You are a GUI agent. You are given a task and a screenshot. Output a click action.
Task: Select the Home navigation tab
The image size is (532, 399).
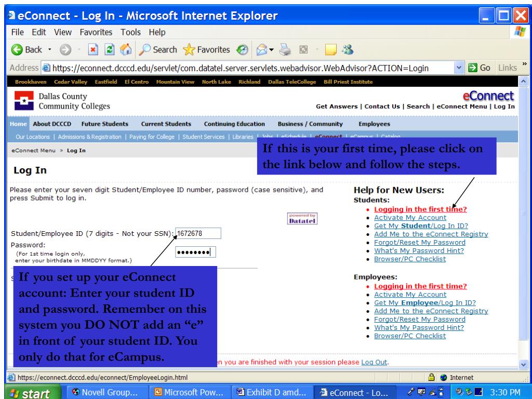point(18,124)
